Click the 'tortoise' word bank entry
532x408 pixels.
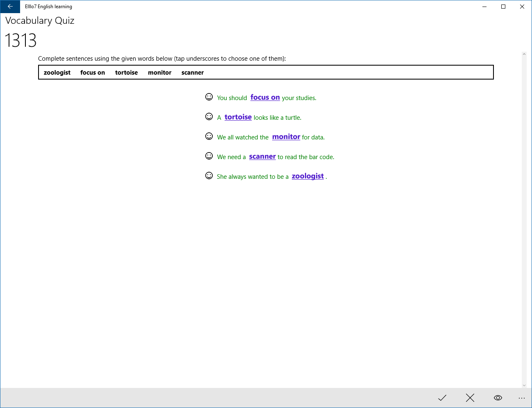tap(126, 72)
